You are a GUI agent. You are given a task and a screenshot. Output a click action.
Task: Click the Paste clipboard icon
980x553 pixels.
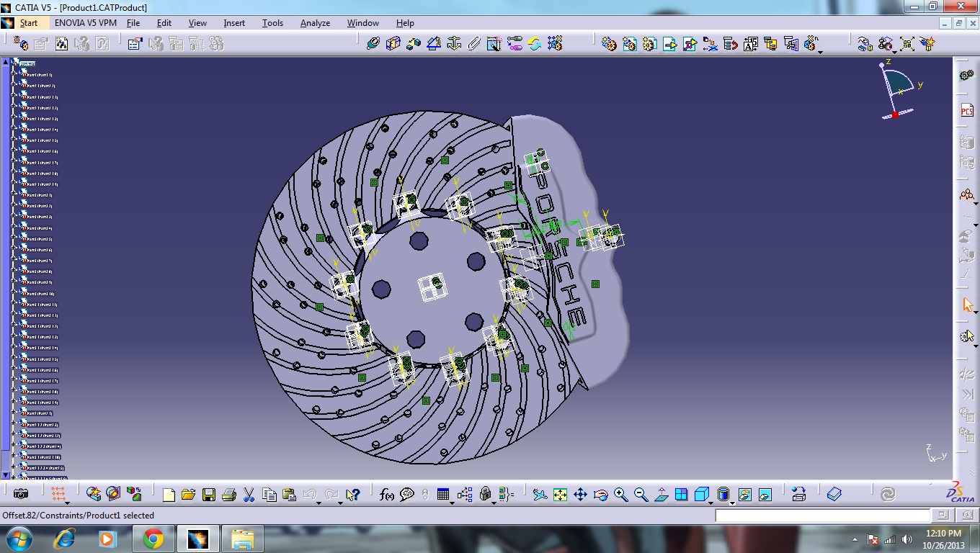click(x=290, y=495)
